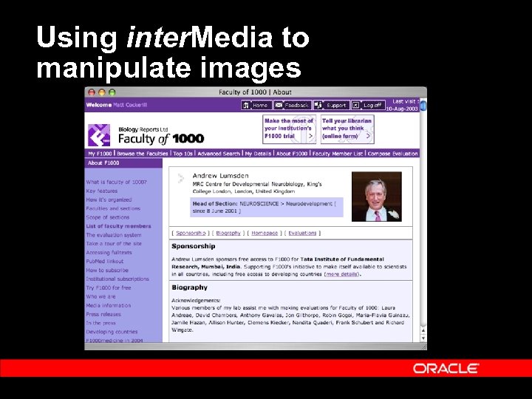
Task: Open PubMed linkout sidebar link
Action: 105,262
